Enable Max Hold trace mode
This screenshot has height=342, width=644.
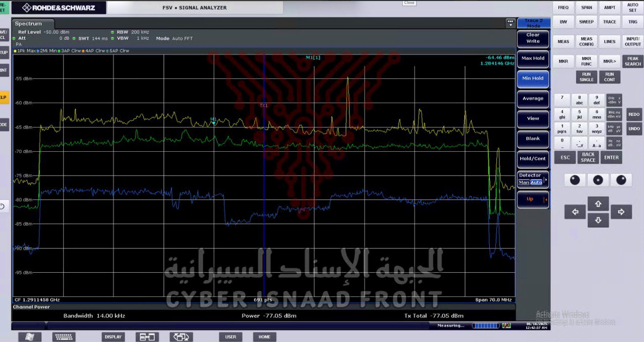tap(533, 59)
